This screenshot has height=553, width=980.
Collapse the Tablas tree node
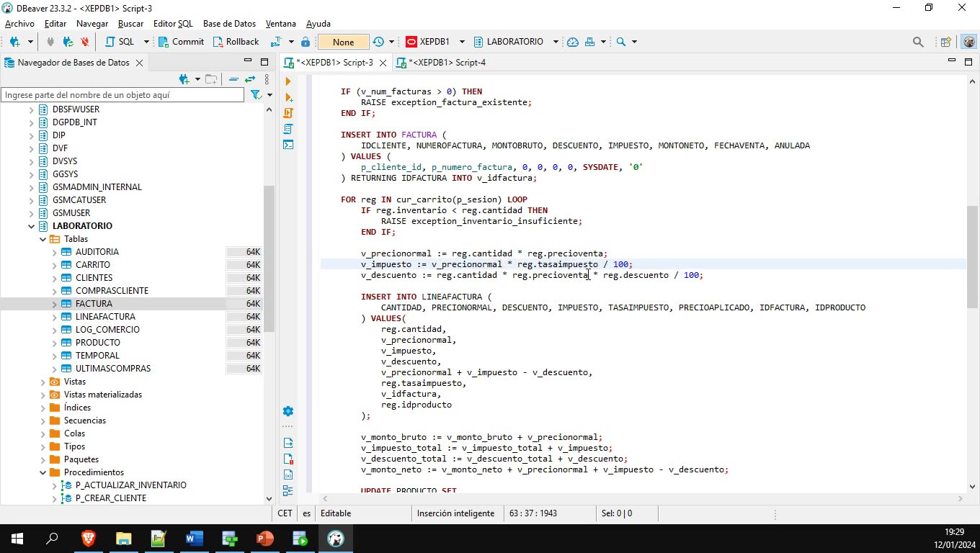click(x=43, y=238)
